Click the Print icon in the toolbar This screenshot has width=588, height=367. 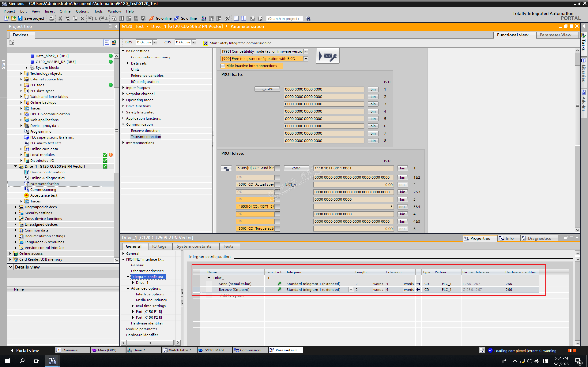[x=51, y=19]
